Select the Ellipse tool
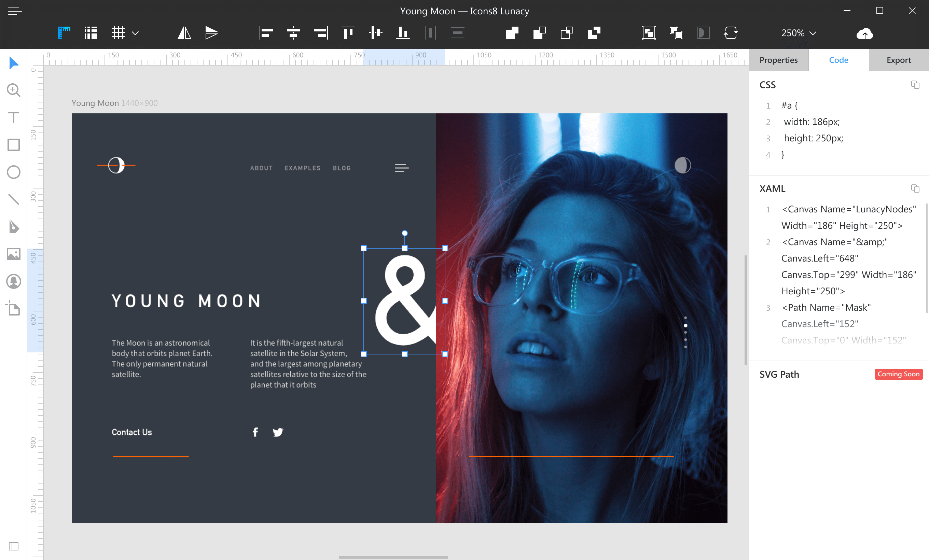The height and width of the screenshot is (560, 929). 14,172
